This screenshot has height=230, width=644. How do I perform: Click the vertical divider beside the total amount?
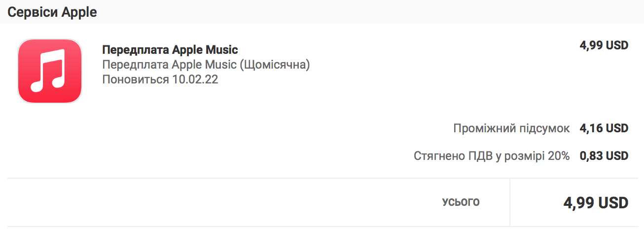point(510,202)
